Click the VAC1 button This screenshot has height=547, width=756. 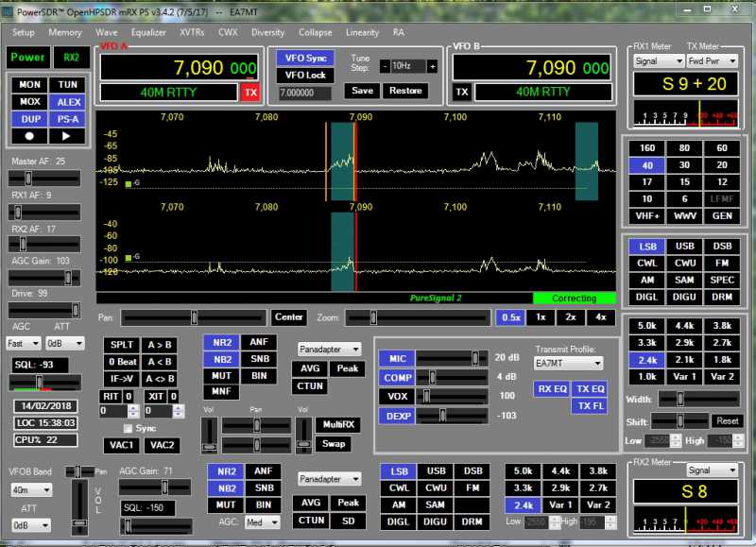121,445
